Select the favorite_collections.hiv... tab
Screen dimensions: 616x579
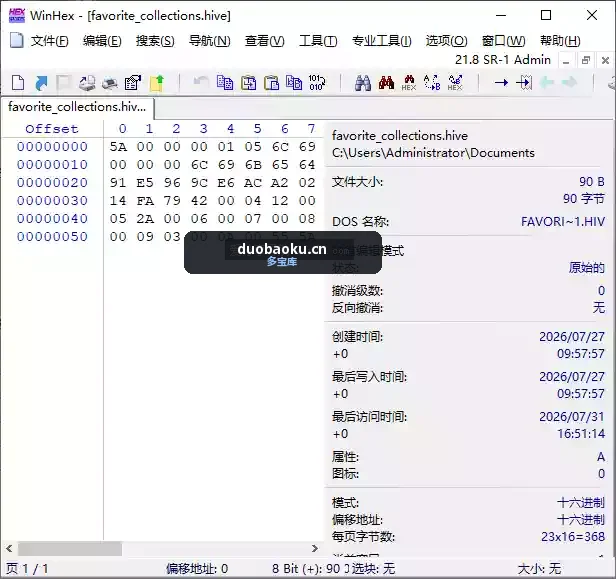(77, 107)
